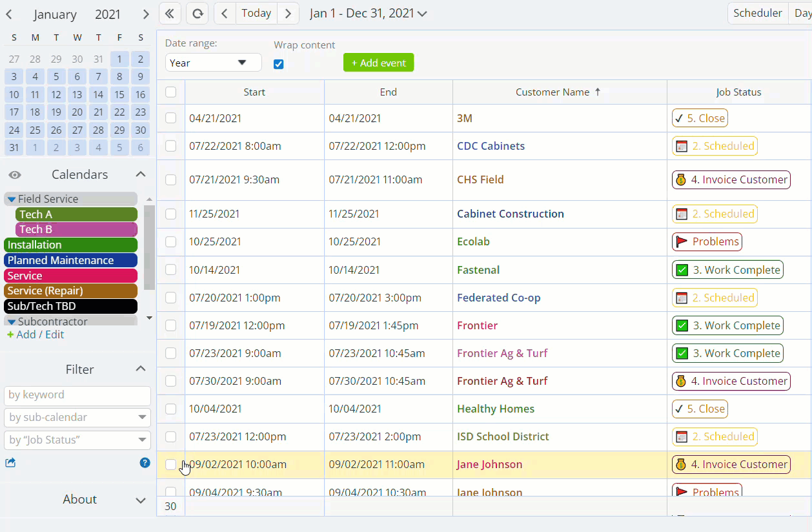Go to the next date range arrow

288,14
